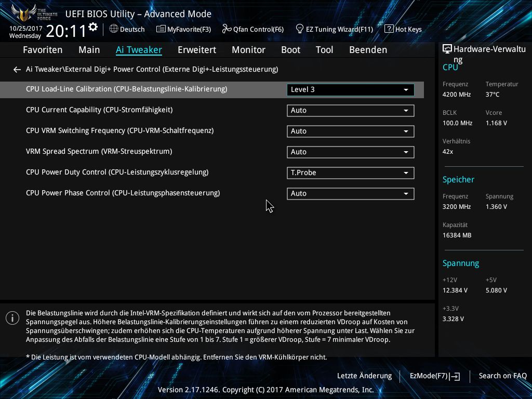Image resolution: width=532 pixels, height=399 pixels.
Task: Click the back arrow beside the Ai Tweaker path
Action: (17, 70)
